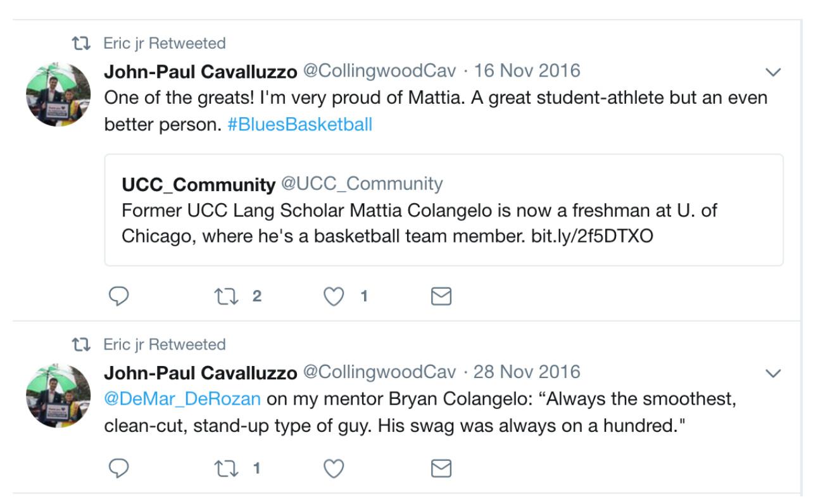Reply to the Bryan Colangelo tweet
The width and height of the screenshot is (818, 504).
pos(118,469)
